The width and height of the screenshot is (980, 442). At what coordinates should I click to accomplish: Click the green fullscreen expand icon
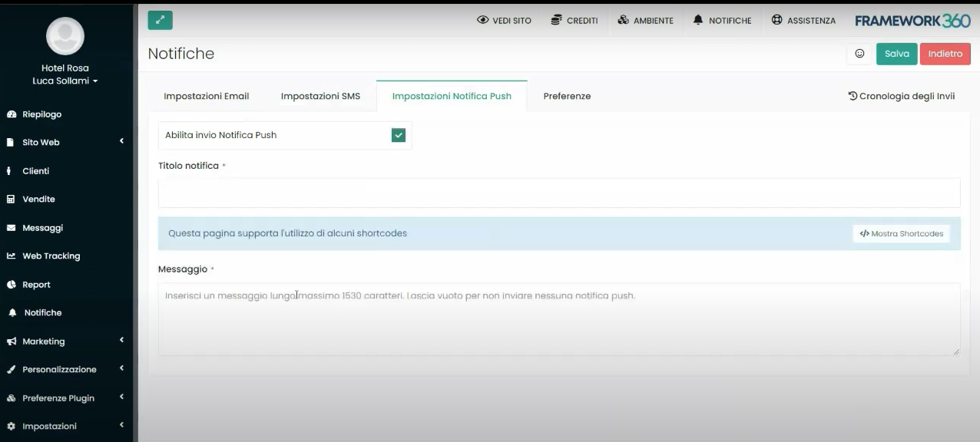(x=160, y=21)
